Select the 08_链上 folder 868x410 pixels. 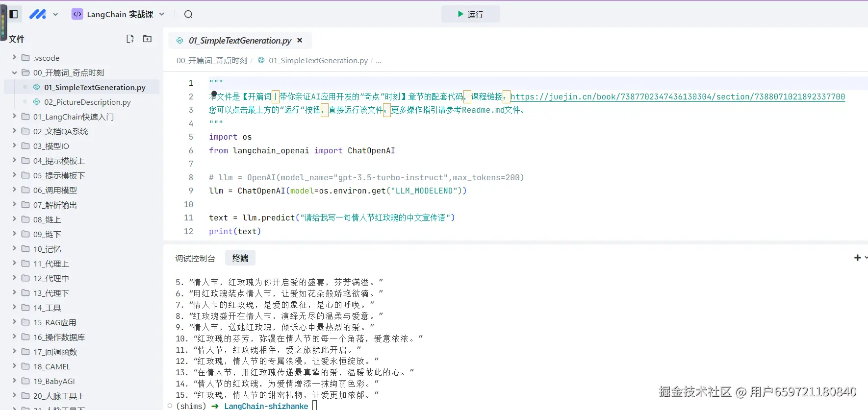81,219
